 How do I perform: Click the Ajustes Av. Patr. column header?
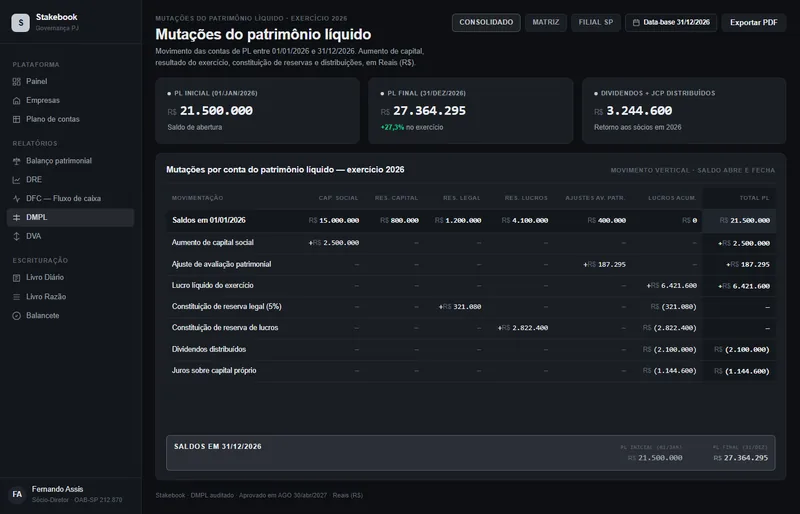[595, 198]
